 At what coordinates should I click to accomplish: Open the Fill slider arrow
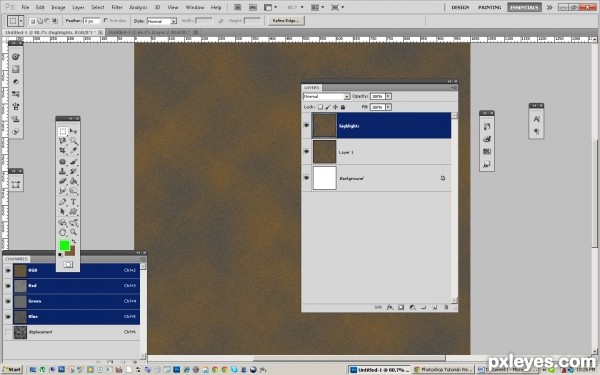tap(388, 107)
